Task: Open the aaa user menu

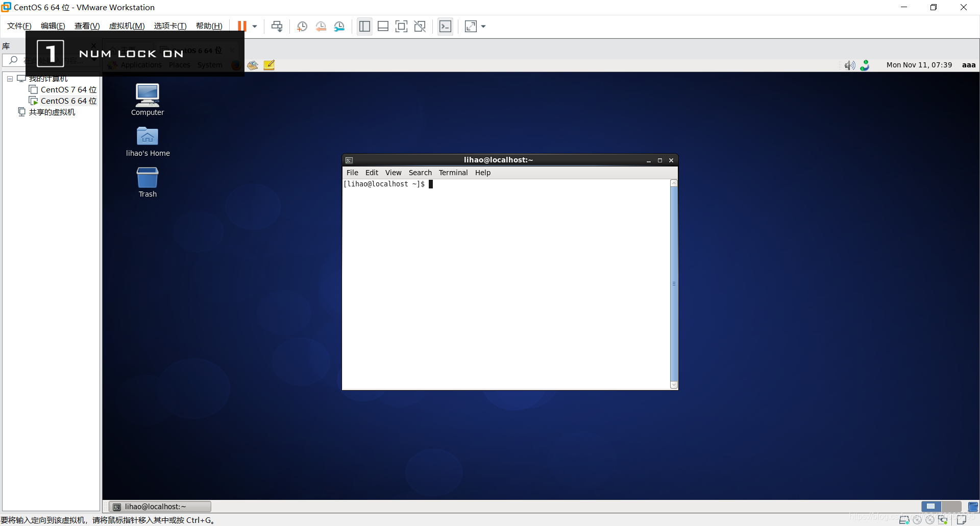Action: click(x=968, y=65)
